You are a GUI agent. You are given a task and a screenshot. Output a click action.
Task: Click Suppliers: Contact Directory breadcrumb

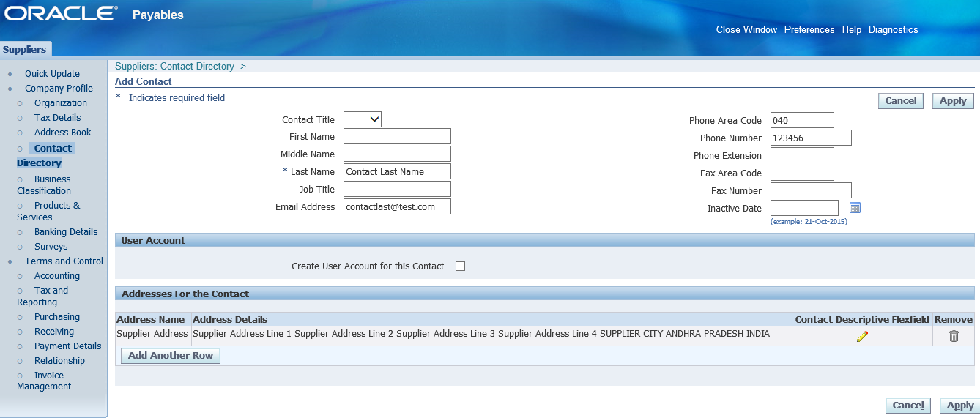click(174, 67)
